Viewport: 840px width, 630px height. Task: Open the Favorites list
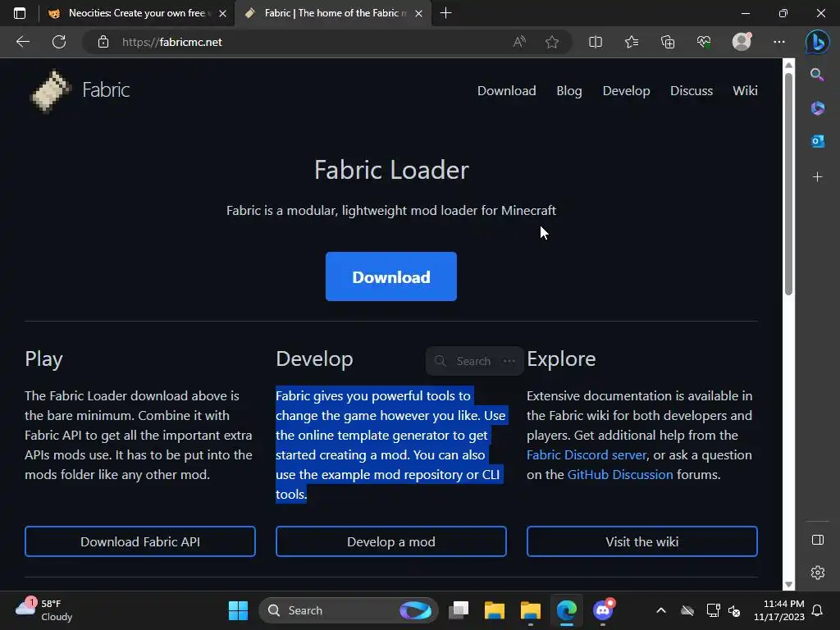click(x=632, y=42)
